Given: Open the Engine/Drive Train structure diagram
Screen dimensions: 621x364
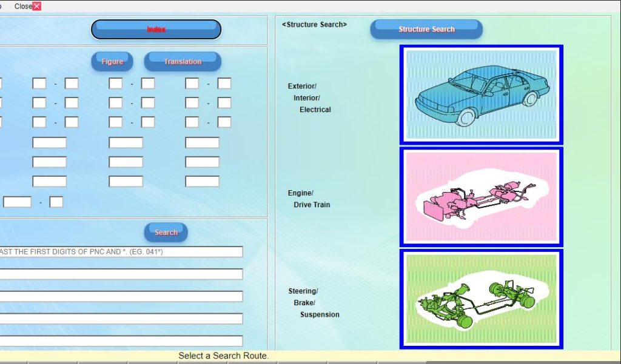Looking at the screenshot, I should pos(481,196).
